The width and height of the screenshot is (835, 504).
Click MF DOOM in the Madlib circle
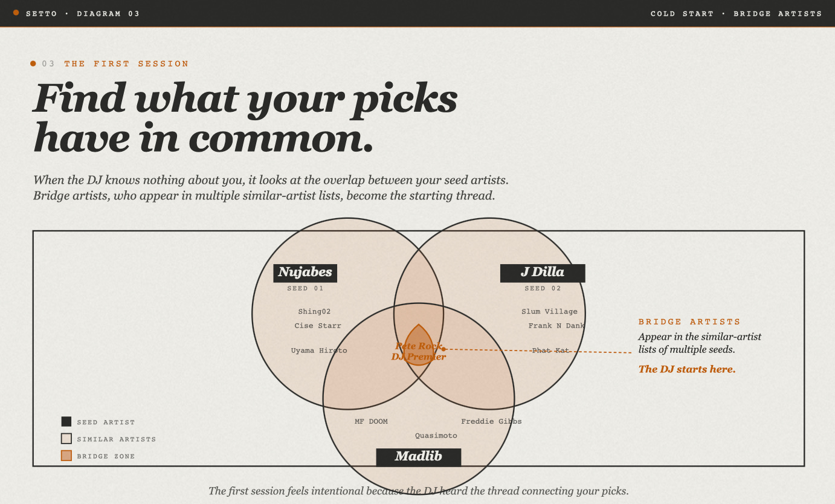(371, 421)
